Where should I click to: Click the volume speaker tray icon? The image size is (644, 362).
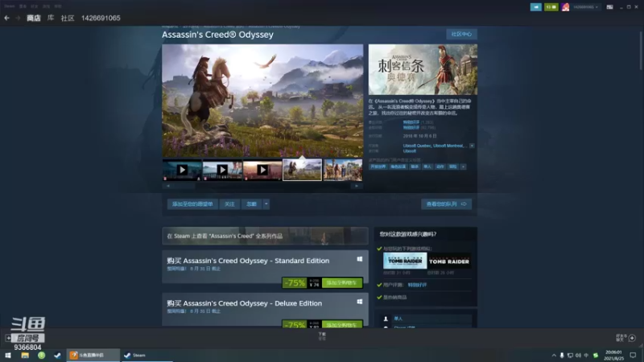578,356
